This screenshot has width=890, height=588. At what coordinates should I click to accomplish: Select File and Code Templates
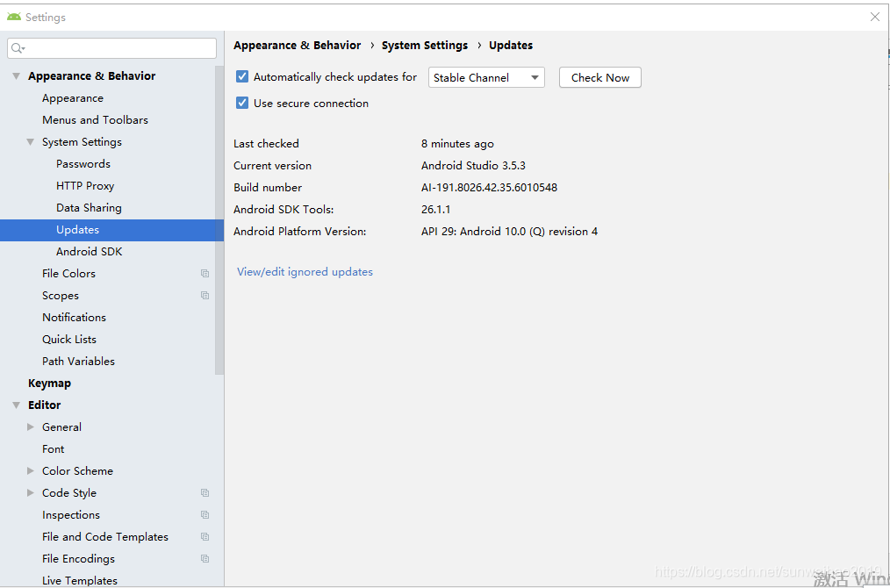click(x=105, y=537)
